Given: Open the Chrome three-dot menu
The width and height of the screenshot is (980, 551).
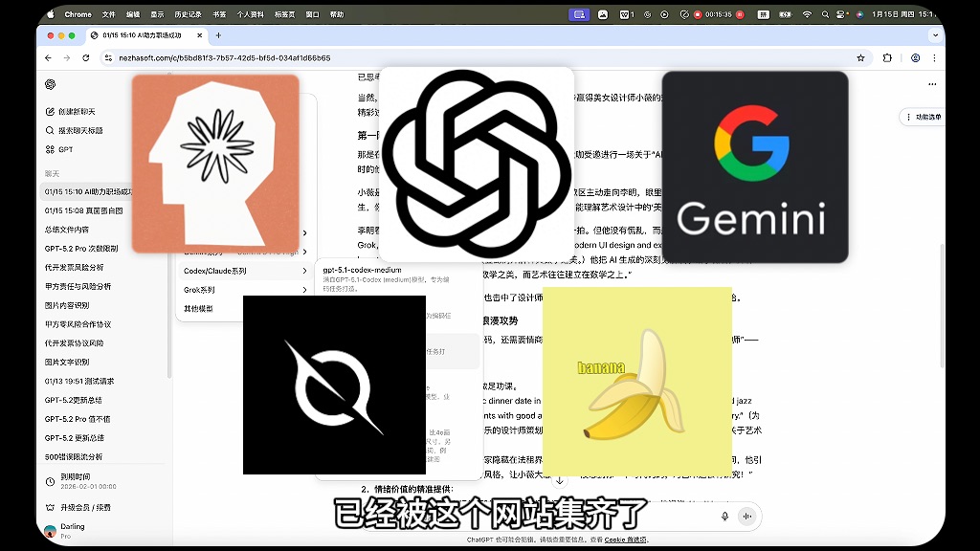Looking at the screenshot, I should (x=934, y=58).
